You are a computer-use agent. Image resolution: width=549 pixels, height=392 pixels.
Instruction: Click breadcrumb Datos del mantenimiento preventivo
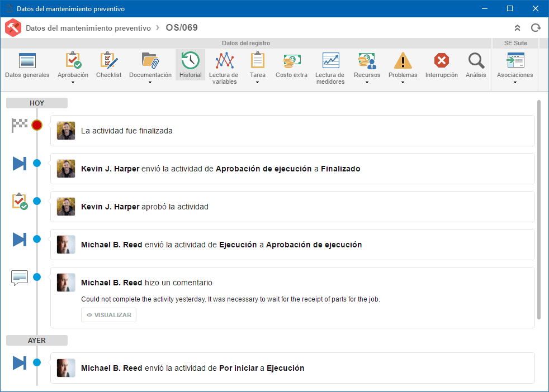pos(88,28)
